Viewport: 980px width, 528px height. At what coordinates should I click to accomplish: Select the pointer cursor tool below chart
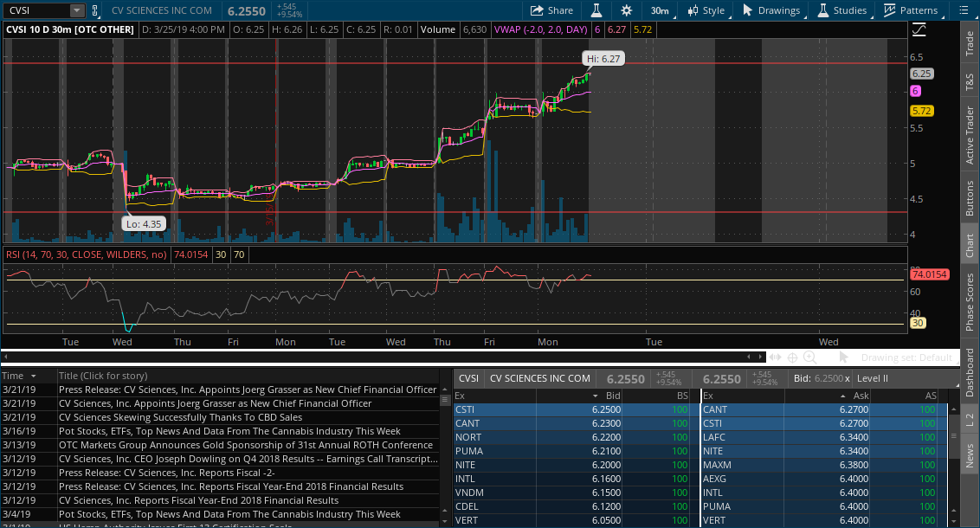(844, 357)
